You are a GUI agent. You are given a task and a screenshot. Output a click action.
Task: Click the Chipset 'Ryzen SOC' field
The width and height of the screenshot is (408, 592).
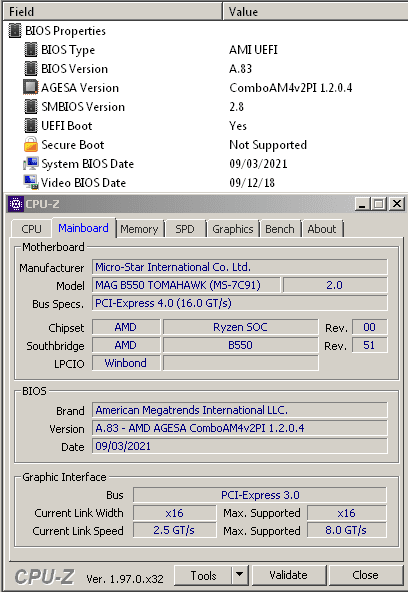(x=240, y=327)
